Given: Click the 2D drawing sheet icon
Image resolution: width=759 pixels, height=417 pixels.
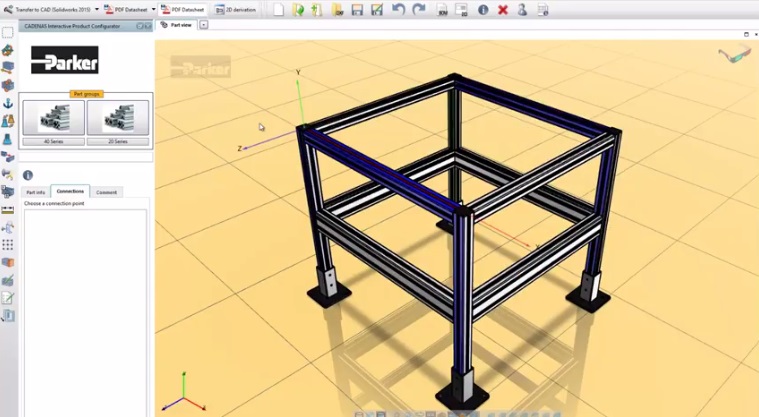Looking at the screenshot, I should click(461, 9).
